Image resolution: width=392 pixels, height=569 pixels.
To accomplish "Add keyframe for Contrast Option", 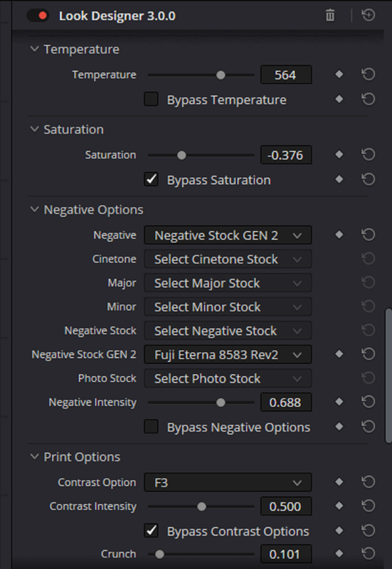I will pyautogui.click(x=339, y=482).
